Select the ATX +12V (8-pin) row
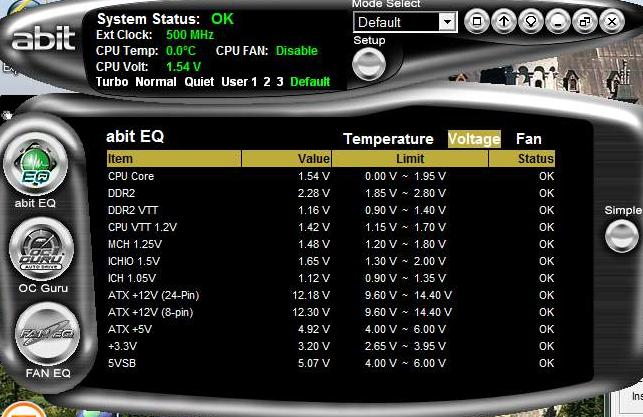The image size is (643, 417). pyautogui.click(x=331, y=312)
